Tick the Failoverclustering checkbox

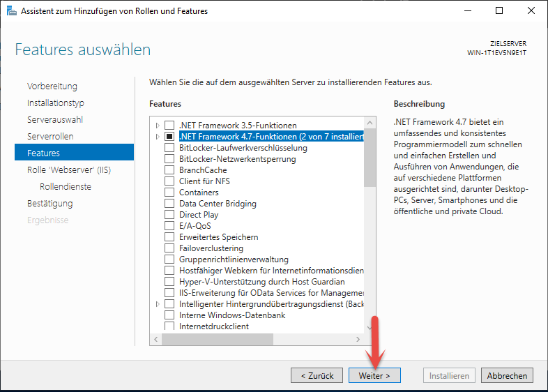click(x=169, y=248)
